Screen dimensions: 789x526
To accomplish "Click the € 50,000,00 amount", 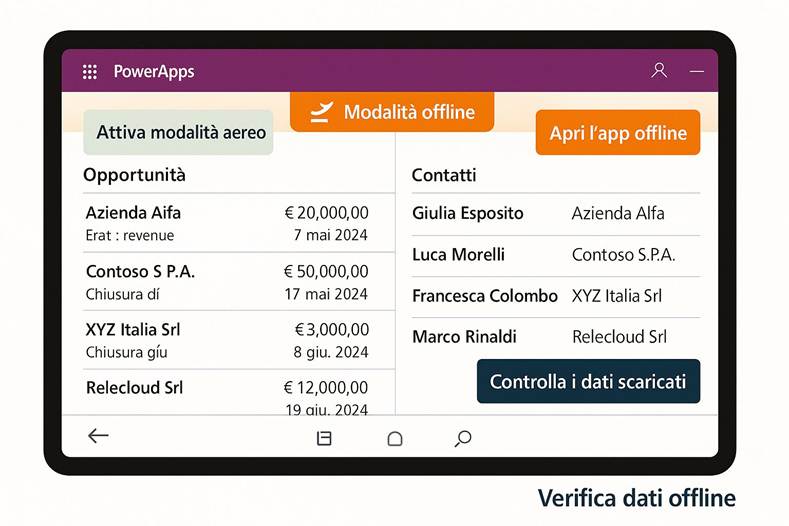I will point(326,271).
